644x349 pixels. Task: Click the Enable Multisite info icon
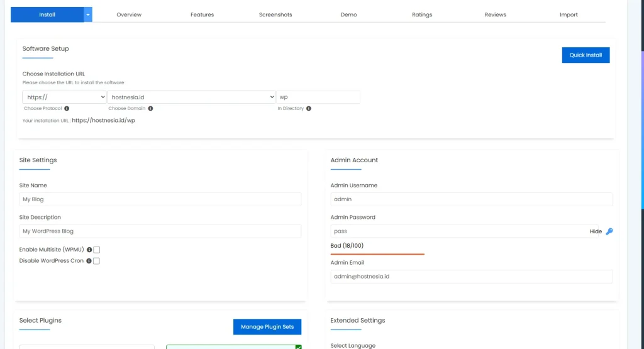(89, 250)
